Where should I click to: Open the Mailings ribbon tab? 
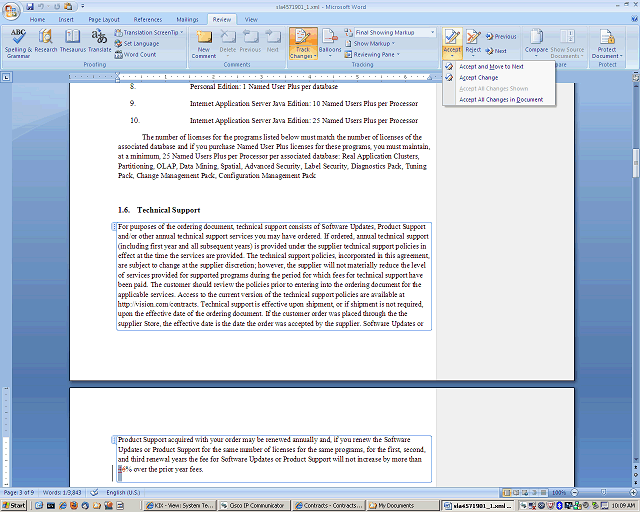click(187, 19)
